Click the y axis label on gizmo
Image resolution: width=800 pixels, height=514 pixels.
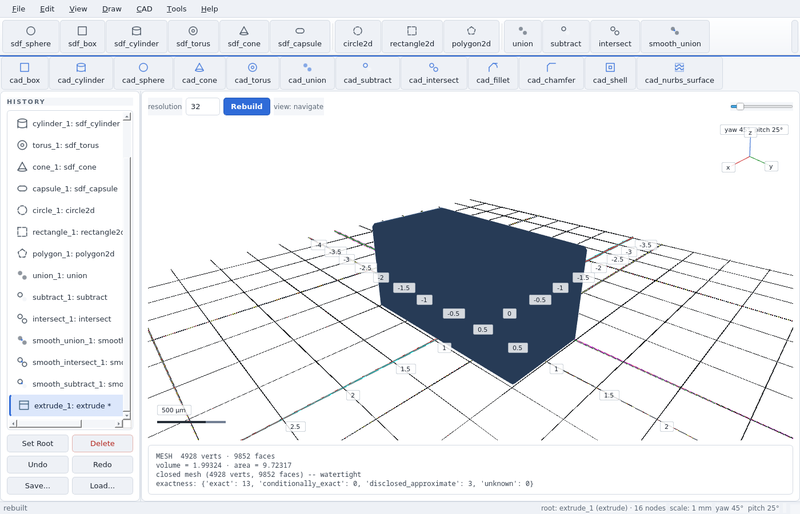tap(771, 166)
